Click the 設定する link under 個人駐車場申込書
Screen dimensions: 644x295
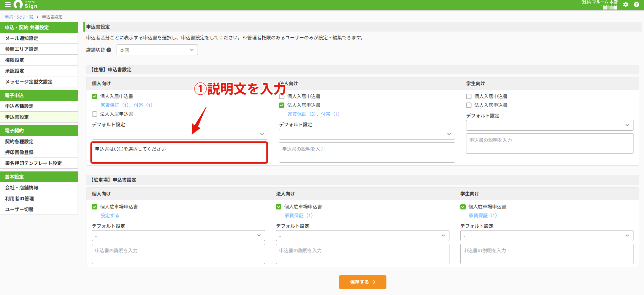pyautogui.click(x=109, y=216)
